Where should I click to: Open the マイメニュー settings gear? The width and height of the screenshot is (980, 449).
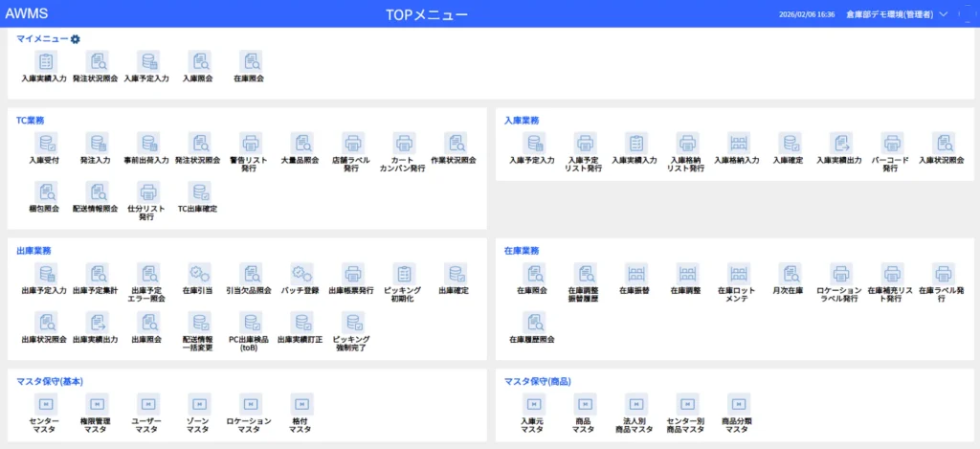tap(76, 39)
